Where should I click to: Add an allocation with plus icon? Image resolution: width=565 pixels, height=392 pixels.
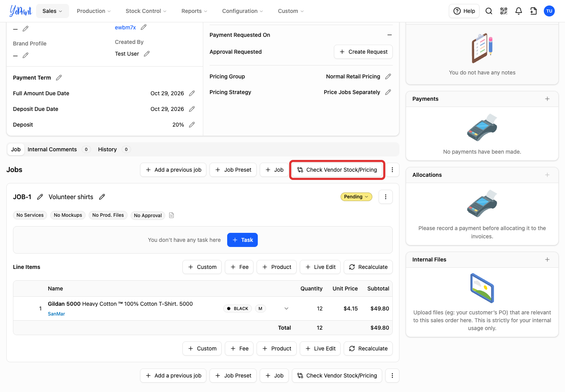pyautogui.click(x=547, y=175)
